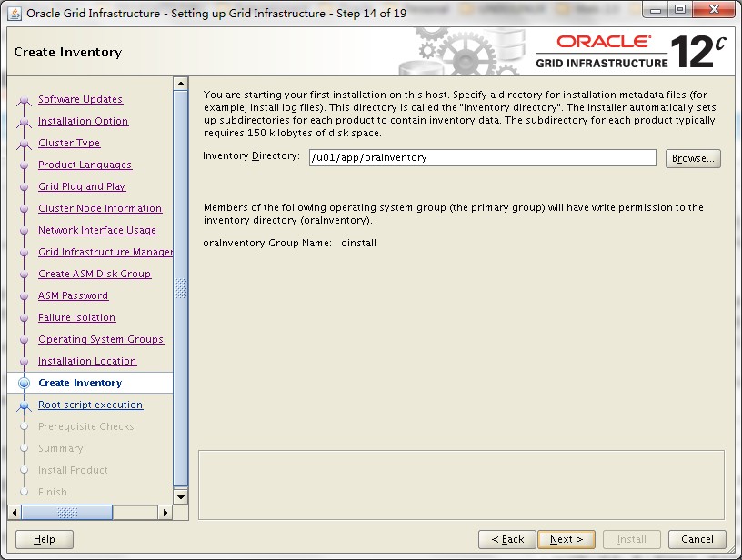Click the horizontal scroll-right arrow

(165, 512)
